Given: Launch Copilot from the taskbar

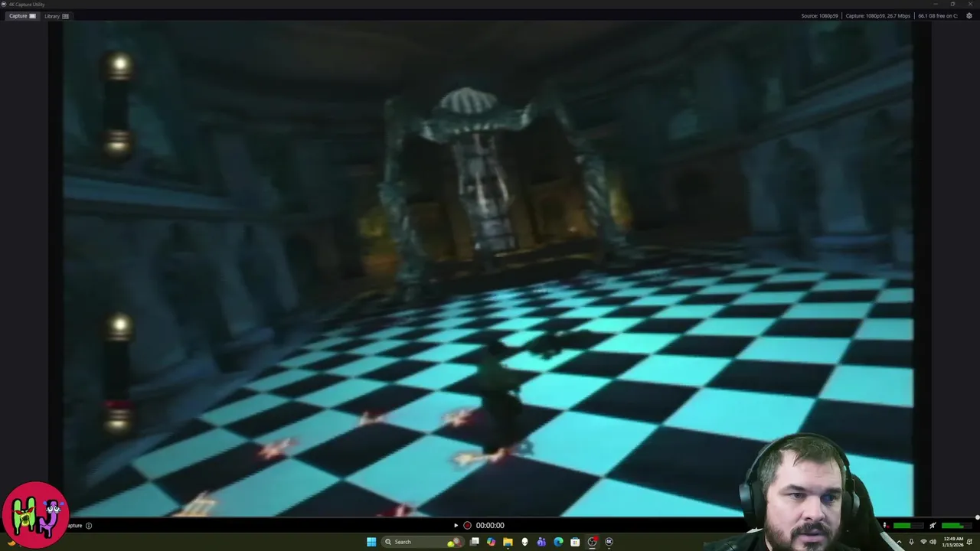Looking at the screenshot, I should 491,542.
